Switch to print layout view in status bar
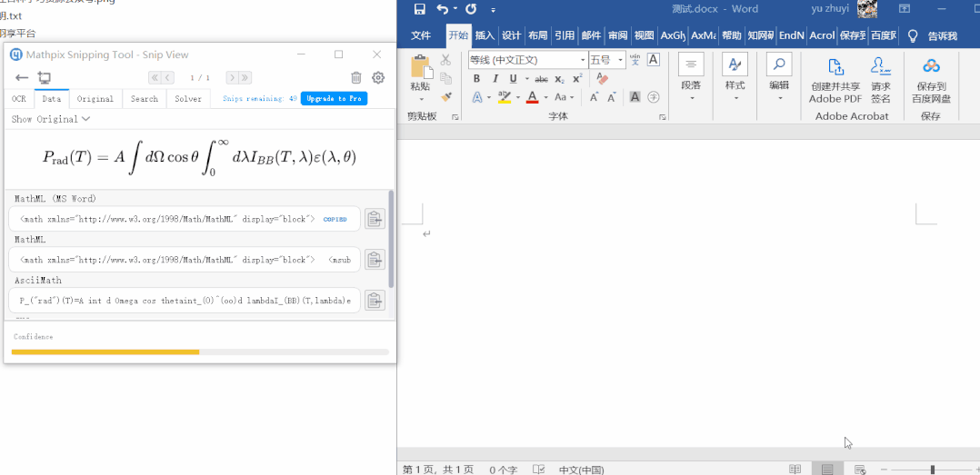 pyautogui.click(x=827, y=470)
